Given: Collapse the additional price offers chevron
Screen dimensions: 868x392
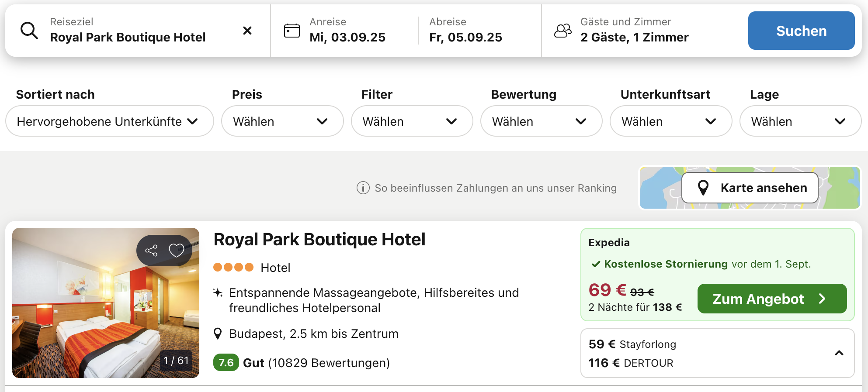Looking at the screenshot, I should click(x=839, y=353).
